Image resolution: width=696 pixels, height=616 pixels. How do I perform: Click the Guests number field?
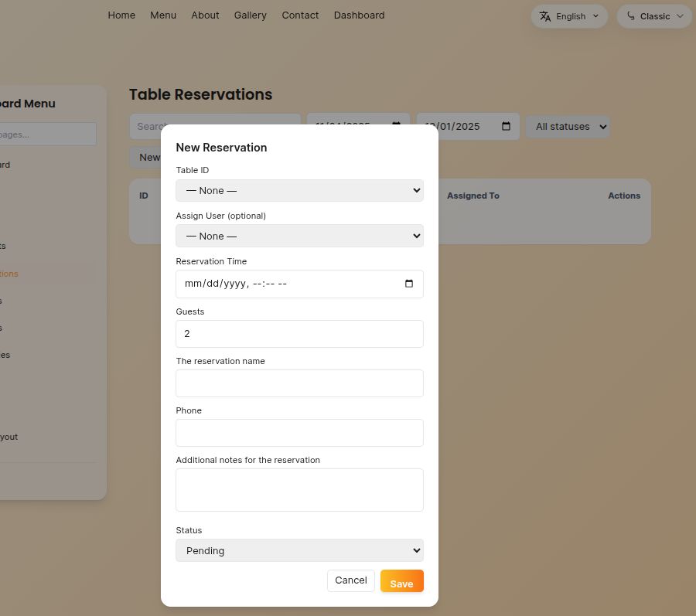299,334
